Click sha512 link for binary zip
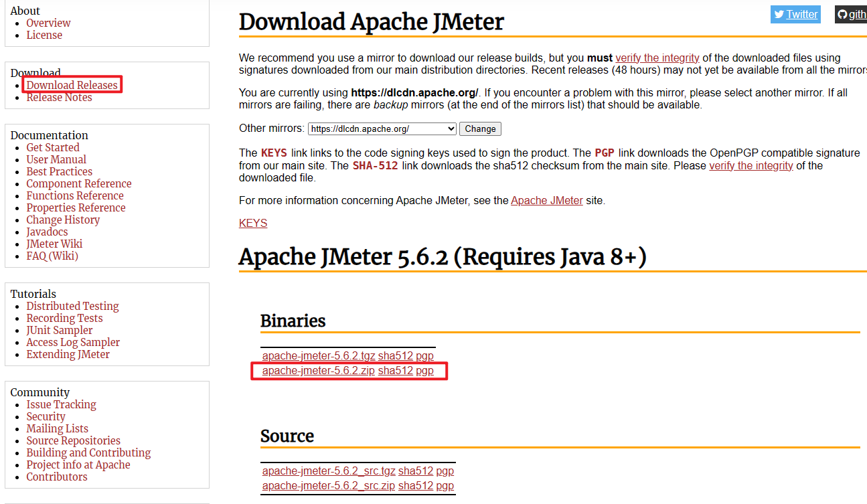The height and width of the screenshot is (504, 867). click(x=396, y=370)
